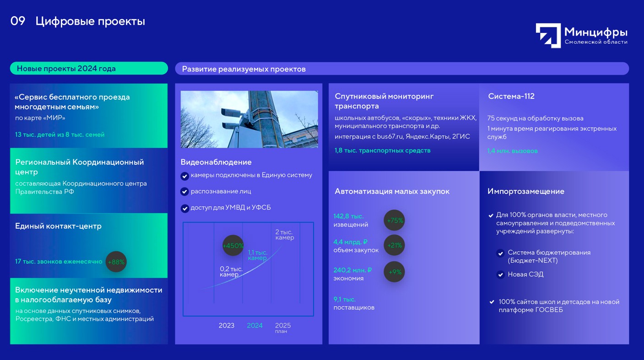
Task: Click Региональный Координационный центр heading
Action: (x=80, y=167)
